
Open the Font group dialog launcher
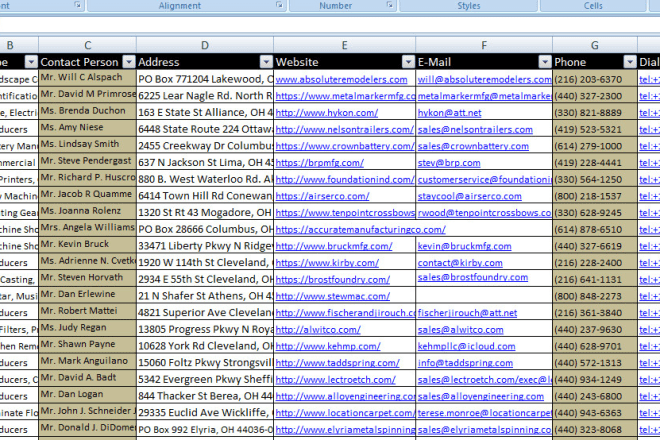pos(77,5)
